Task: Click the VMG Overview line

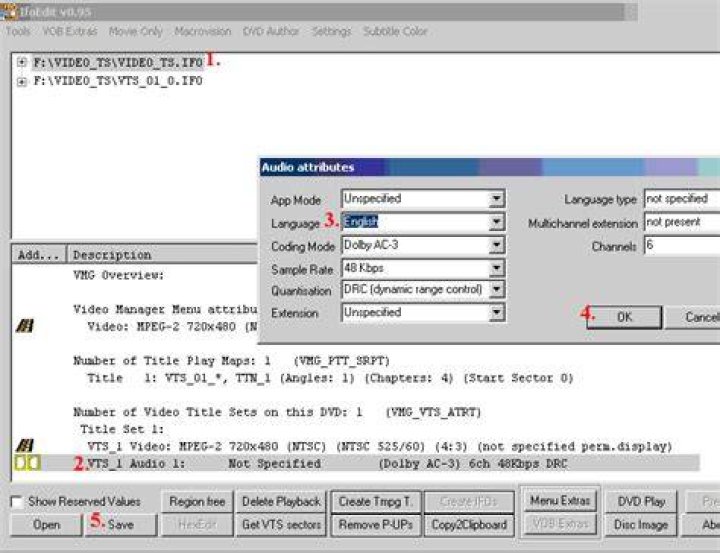Action: pyautogui.click(x=118, y=275)
